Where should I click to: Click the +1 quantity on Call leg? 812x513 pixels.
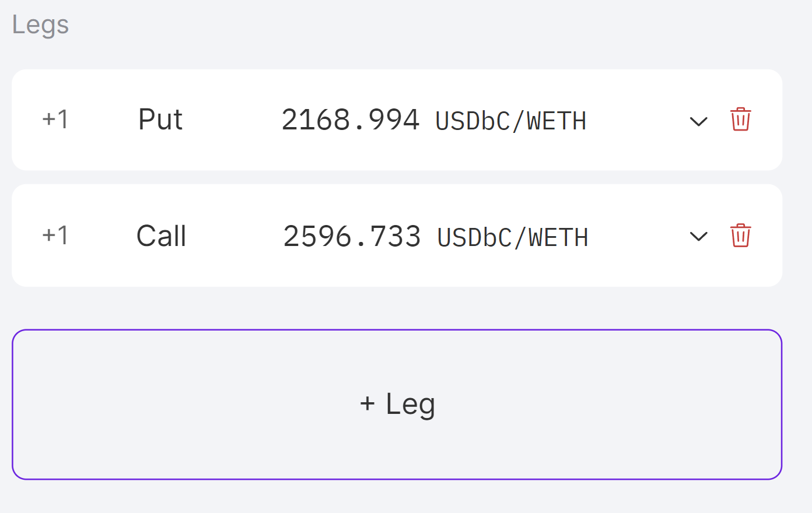pos(55,236)
